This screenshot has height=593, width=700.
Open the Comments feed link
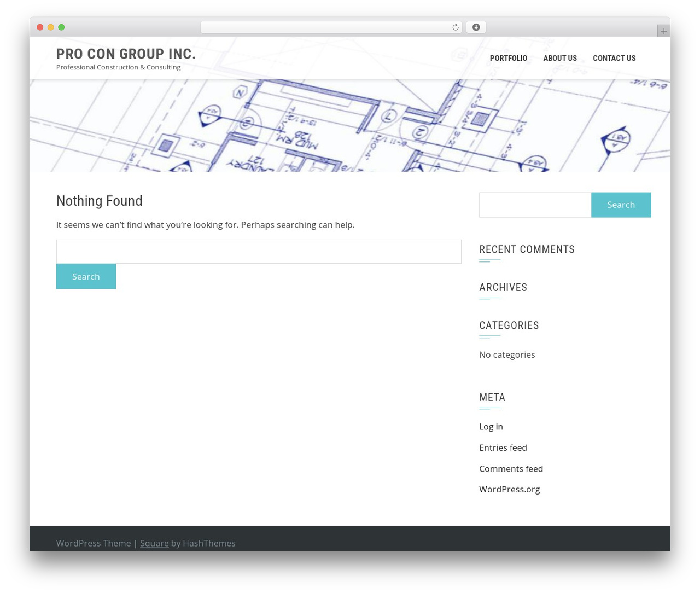point(511,469)
